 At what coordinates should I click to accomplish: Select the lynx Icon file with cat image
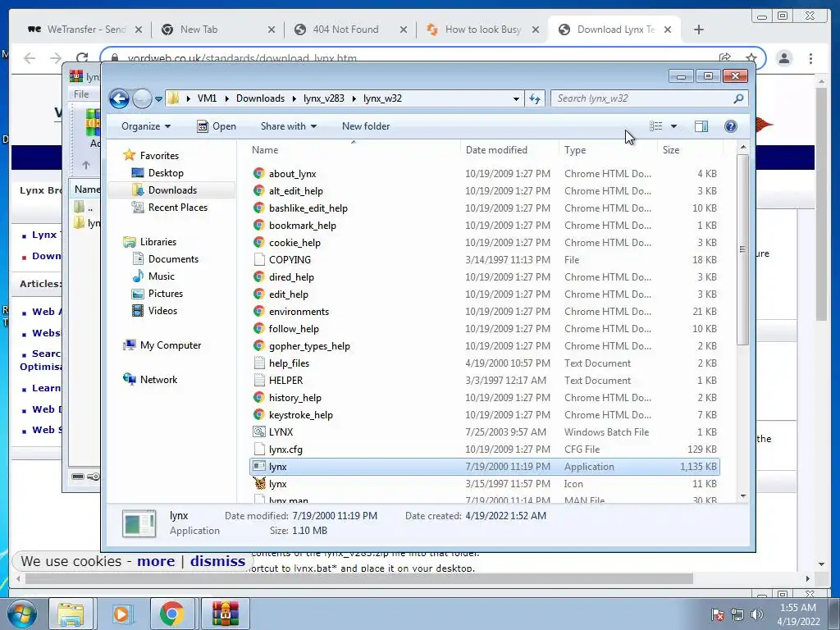pos(259,484)
